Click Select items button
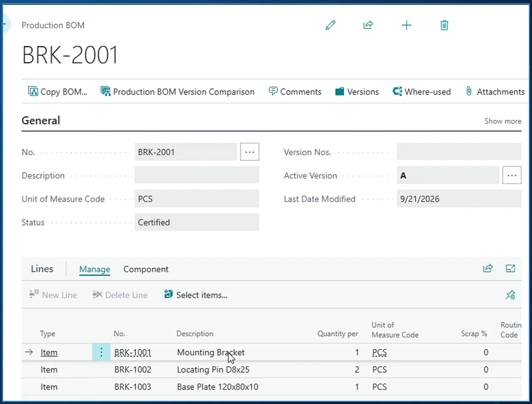This screenshot has height=404, width=532. coord(196,295)
